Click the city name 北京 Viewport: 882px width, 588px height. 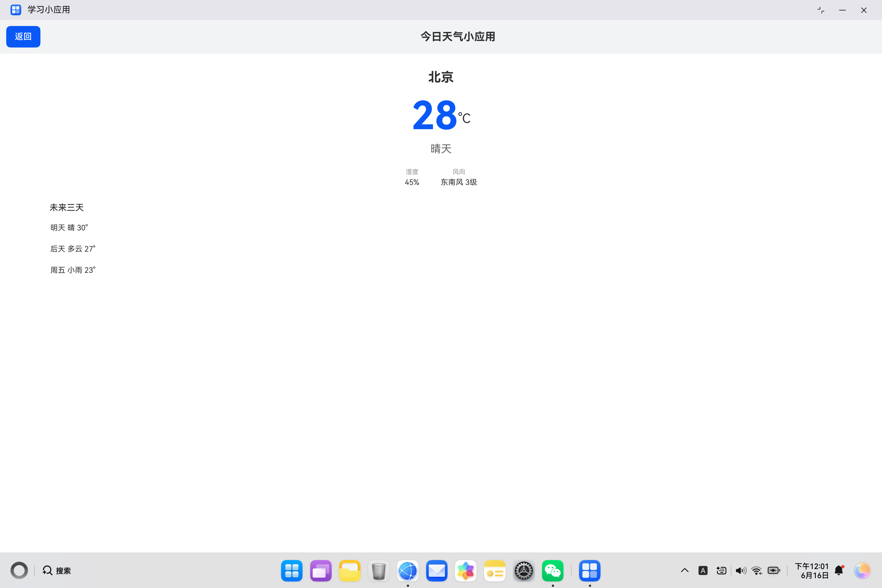[441, 77]
